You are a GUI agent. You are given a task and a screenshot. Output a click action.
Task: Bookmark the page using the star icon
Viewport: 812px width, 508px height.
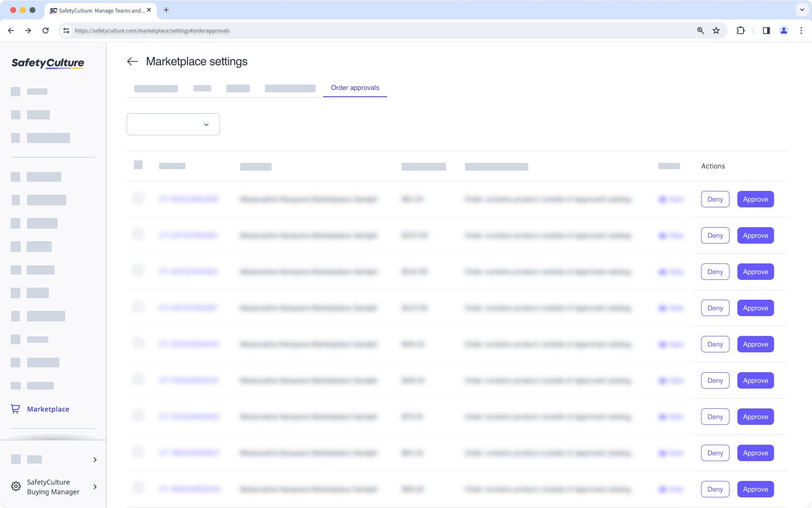click(716, 30)
